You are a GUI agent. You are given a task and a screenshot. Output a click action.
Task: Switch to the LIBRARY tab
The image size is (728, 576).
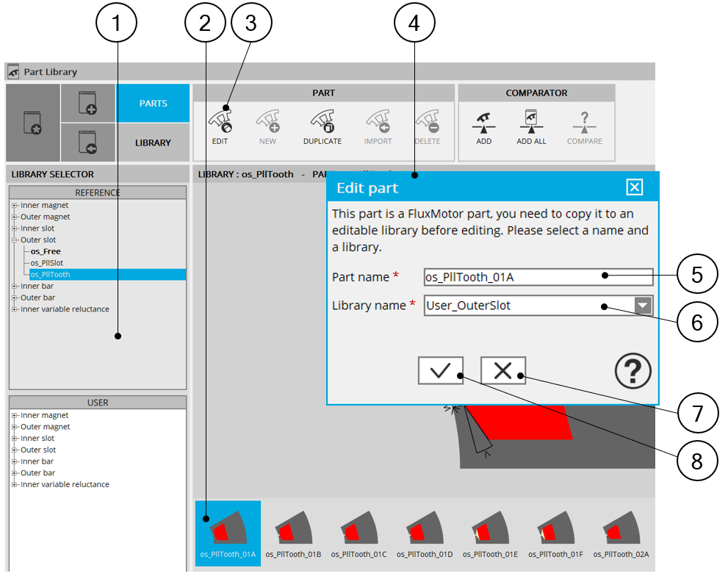click(153, 143)
